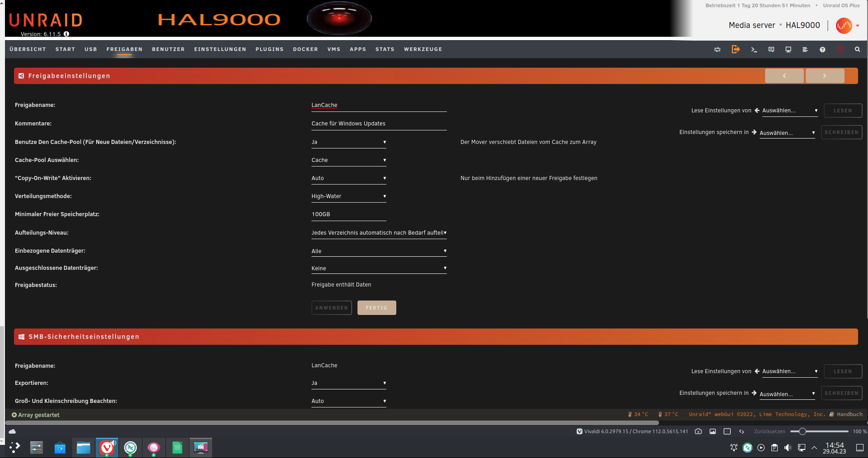Go to the Übersicht menu

28,49
